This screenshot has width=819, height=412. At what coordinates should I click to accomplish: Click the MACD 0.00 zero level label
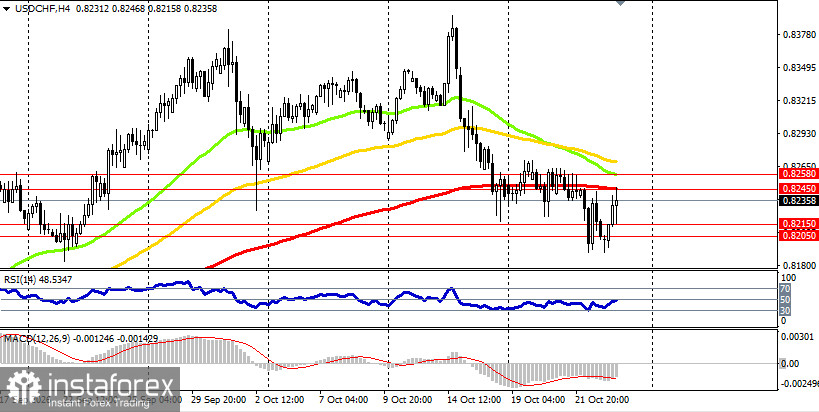click(x=792, y=363)
